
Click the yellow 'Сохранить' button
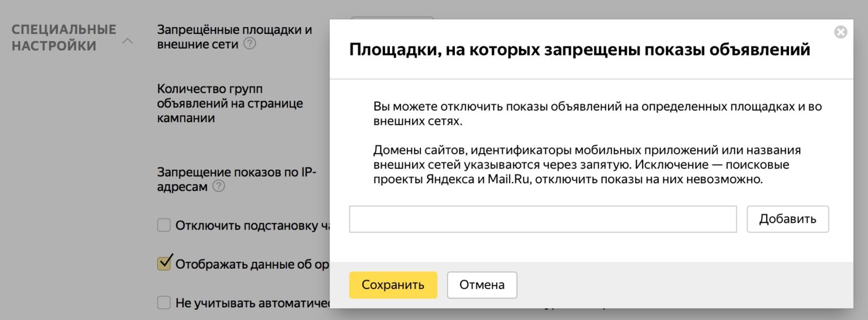click(x=393, y=284)
